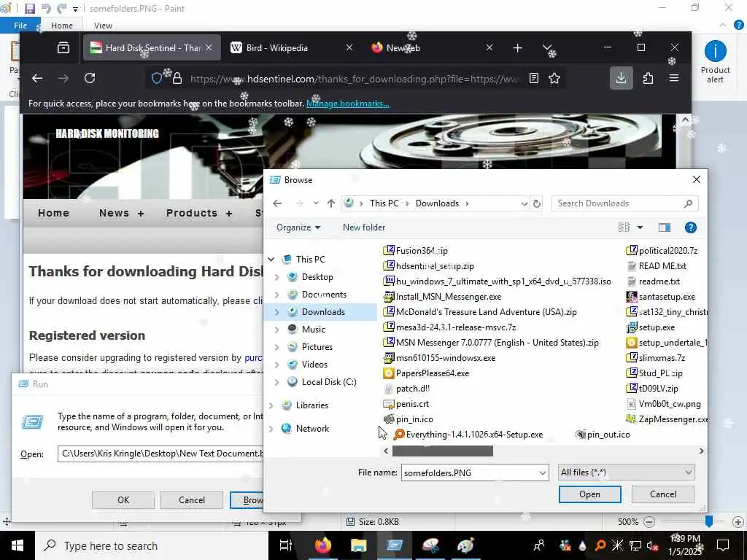Open Firefox hamburger application menu
Viewport: 747px width, 560px height.
pyautogui.click(x=673, y=77)
